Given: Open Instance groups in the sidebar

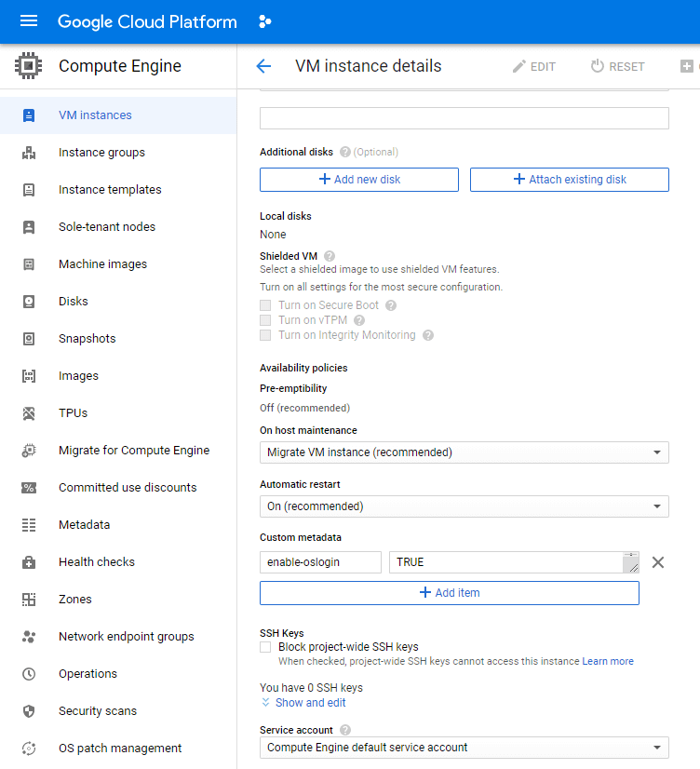Looking at the screenshot, I should point(101,153).
